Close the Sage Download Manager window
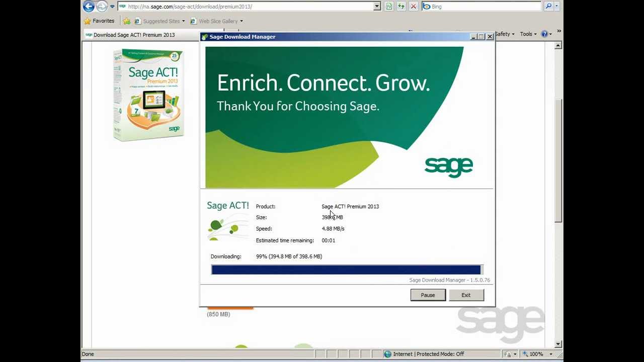The height and width of the screenshot is (362, 644). (x=490, y=37)
